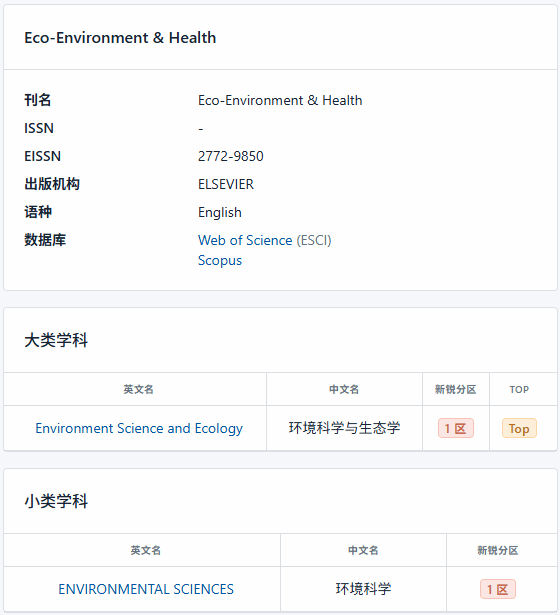The image size is (560, 615).
Task: Click the 刊名 journal name value
Action: [280, 100]
